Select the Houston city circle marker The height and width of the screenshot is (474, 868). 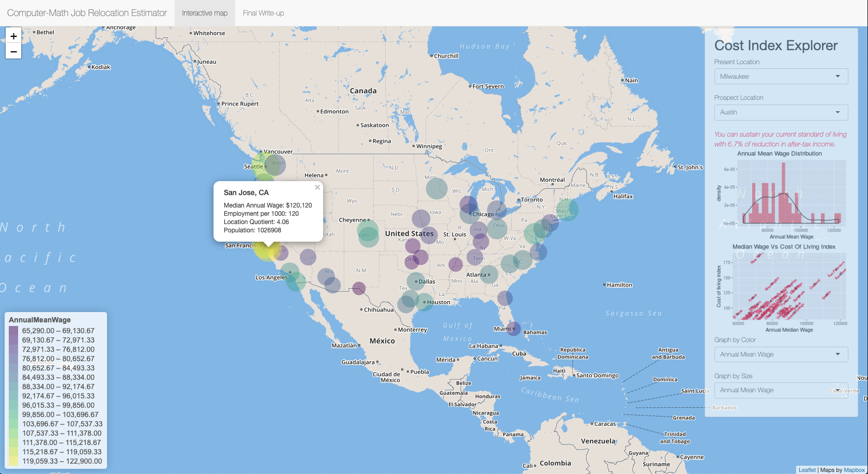(424, 302)
